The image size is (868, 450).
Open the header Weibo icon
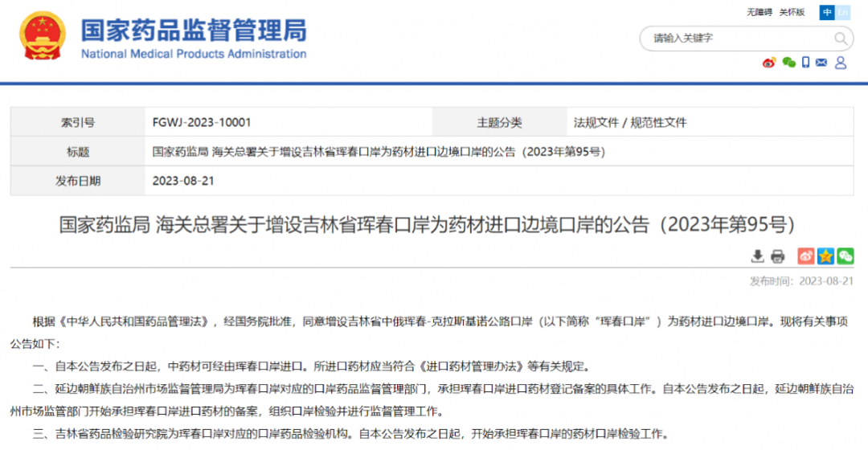click(x=769, y=63)
